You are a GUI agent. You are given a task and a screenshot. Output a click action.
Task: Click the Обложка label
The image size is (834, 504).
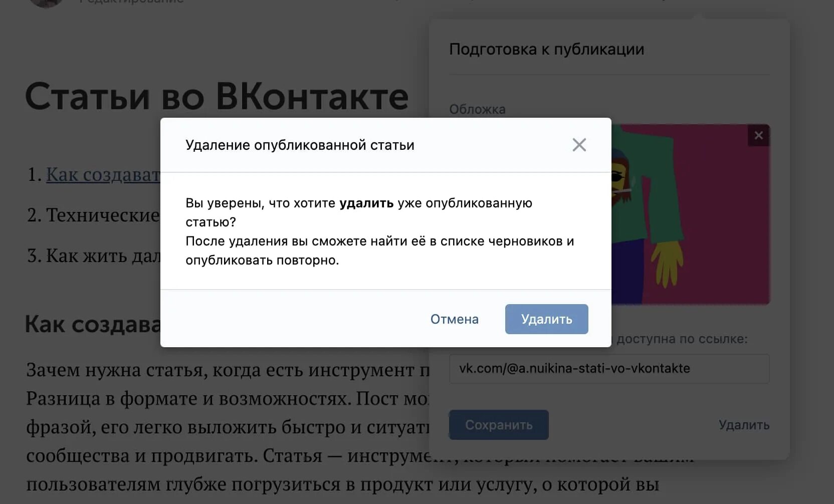[x=477, y=109]
